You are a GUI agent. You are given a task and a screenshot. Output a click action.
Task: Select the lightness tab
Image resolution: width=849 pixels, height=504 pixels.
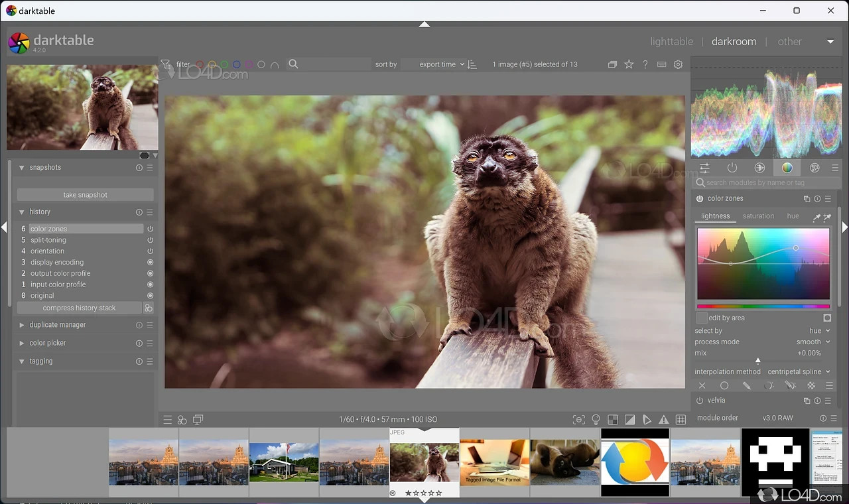[x=715, y=216]
